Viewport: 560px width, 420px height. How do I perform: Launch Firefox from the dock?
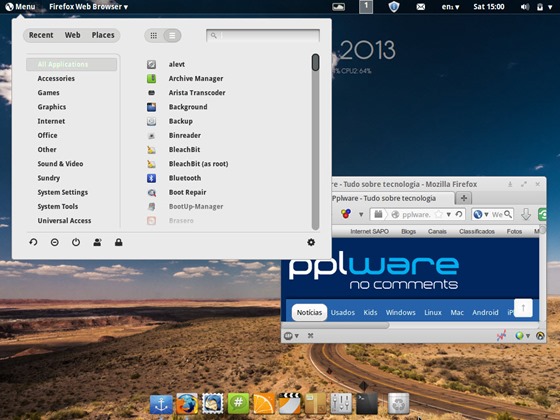pos(186,404)
